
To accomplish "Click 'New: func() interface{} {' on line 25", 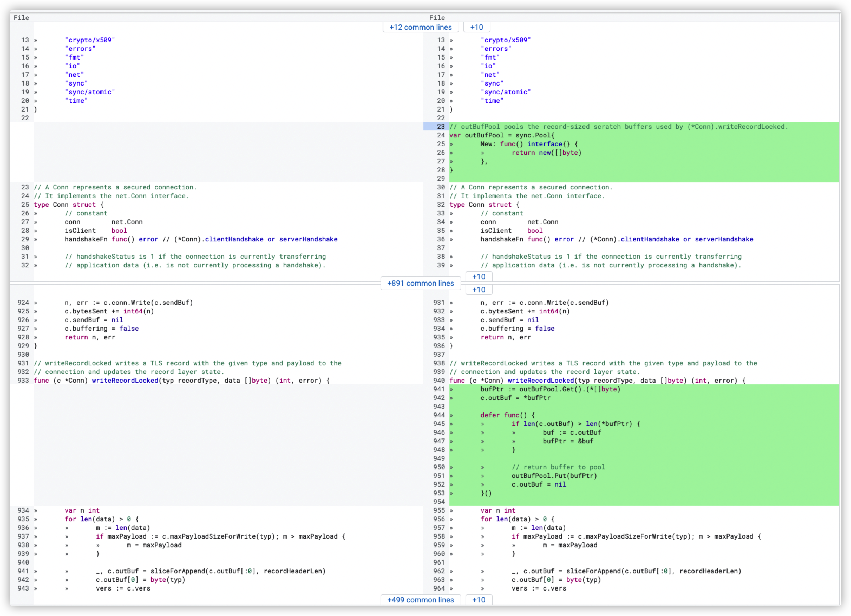I will 529,144.
